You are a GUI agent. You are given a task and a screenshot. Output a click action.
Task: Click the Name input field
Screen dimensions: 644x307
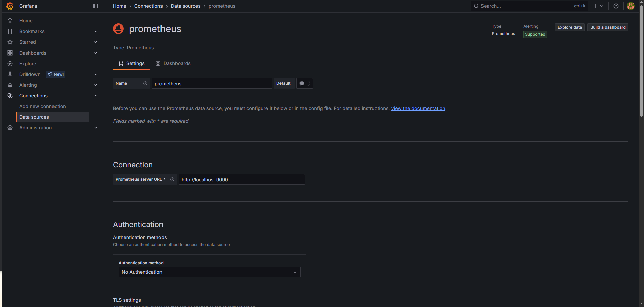pos(212,83)
